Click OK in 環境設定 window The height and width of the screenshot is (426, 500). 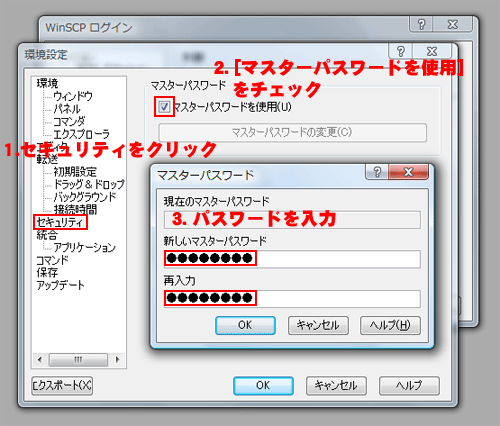click(x=263, y=386)
